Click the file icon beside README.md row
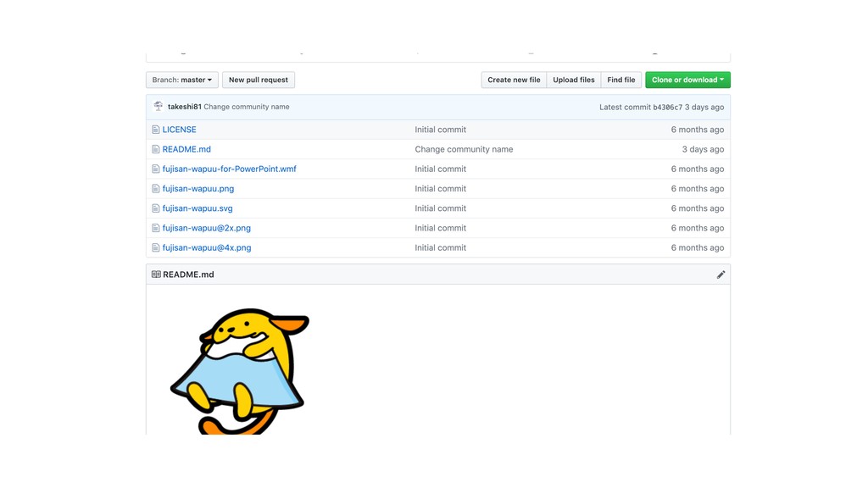The height and width of the screenshot is (488, 868). click(156, 149)
